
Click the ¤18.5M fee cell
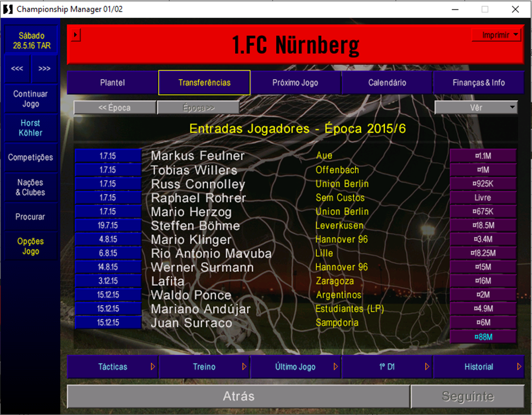(483, 225)
